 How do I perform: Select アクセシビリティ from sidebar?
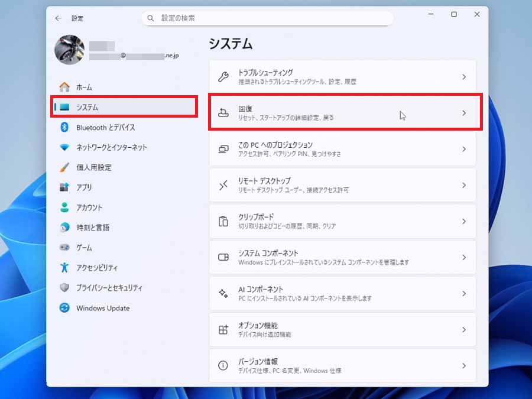point(96,268)
